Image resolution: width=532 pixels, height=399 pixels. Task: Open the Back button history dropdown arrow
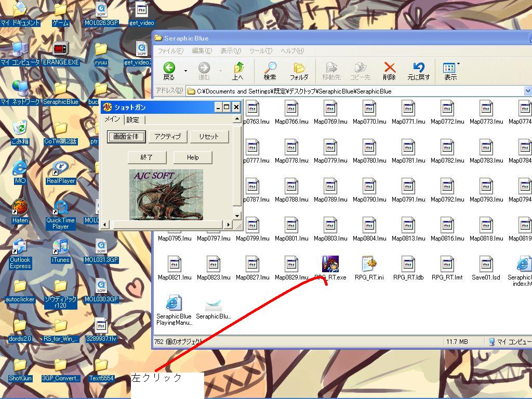pyautogui.click(x=185, y=71)
